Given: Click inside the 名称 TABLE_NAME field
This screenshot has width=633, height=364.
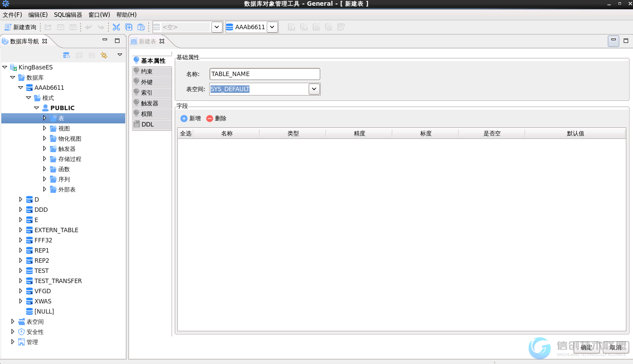Looking at the screenshot, I should (x=265, y=74).
